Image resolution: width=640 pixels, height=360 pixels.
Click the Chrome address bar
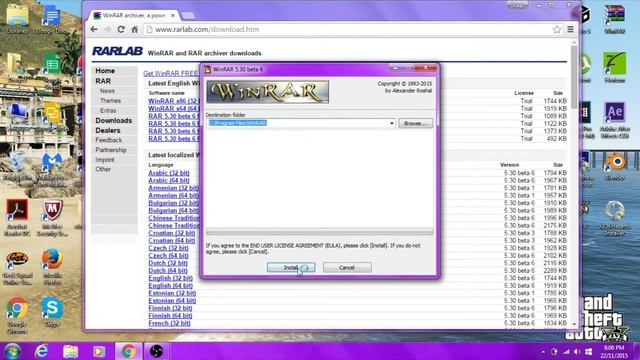pyautogui.click(x=351, y=29)
